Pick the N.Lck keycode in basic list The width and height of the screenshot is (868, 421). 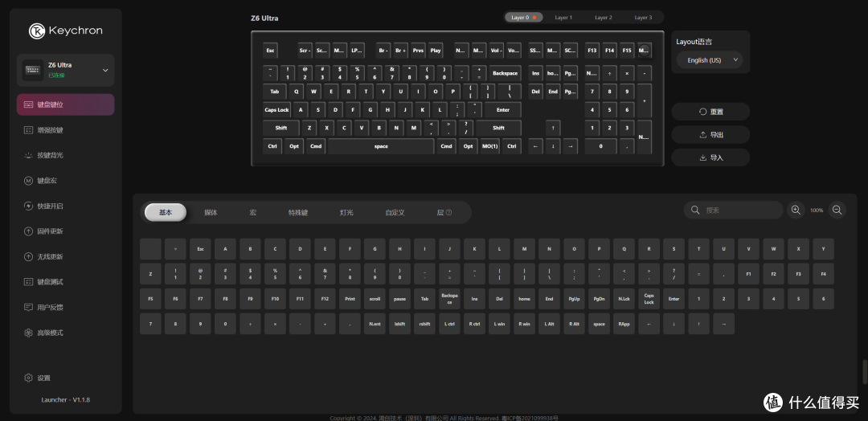coord(624,299)
